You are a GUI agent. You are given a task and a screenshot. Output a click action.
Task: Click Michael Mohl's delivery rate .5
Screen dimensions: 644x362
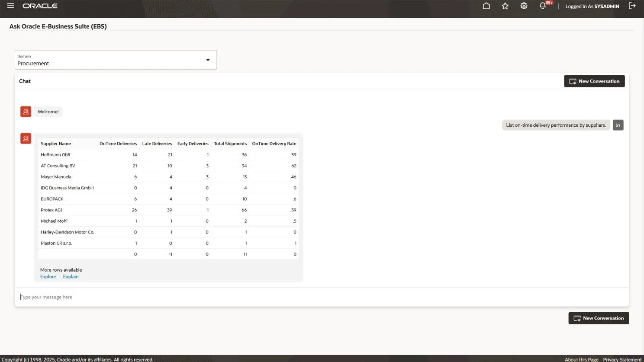point(295,221)
